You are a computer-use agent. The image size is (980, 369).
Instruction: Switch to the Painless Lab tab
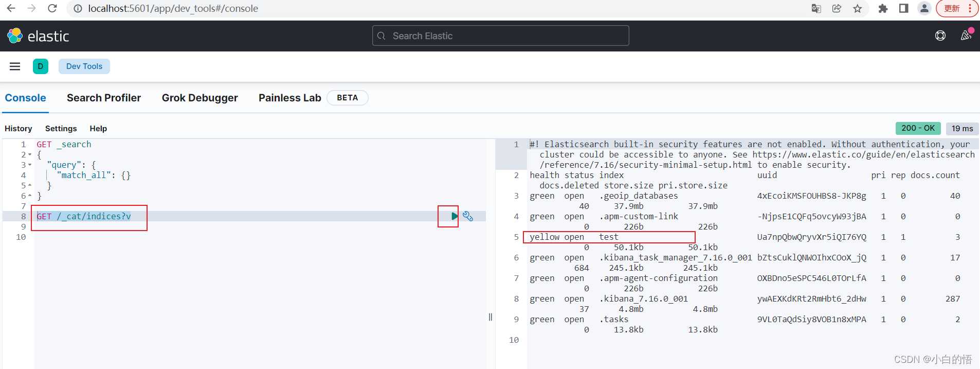click(289, 98)
